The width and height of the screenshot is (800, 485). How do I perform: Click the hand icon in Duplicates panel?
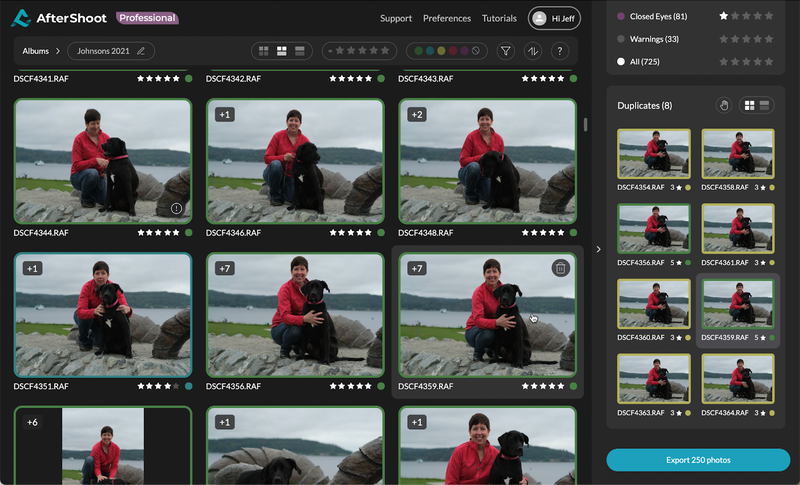click(x=723, y=105)
